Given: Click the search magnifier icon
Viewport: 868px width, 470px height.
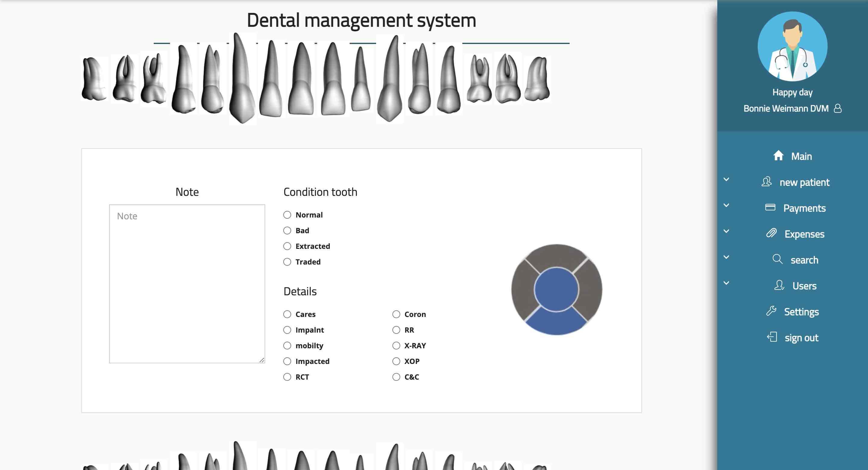Looking at the screenshot, I should (x=777, y=259).
